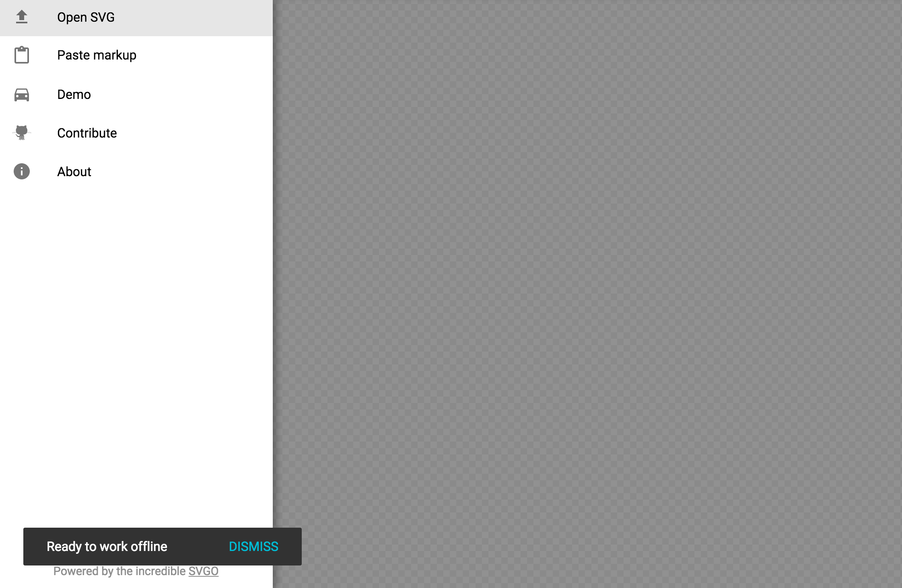Click the checkered SVG preview canvas
This screenshot has width=902, height=588.
588,294
